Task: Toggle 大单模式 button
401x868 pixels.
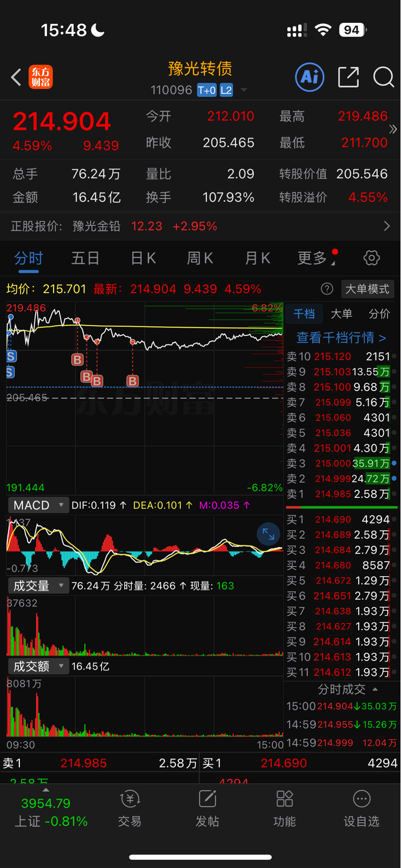Action: 368,289
